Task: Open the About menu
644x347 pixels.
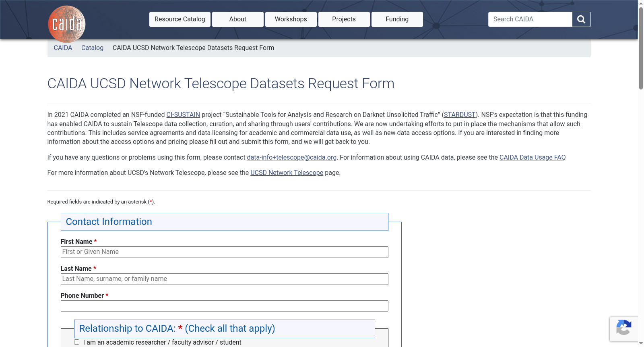Action: click(x=238, y=19)
